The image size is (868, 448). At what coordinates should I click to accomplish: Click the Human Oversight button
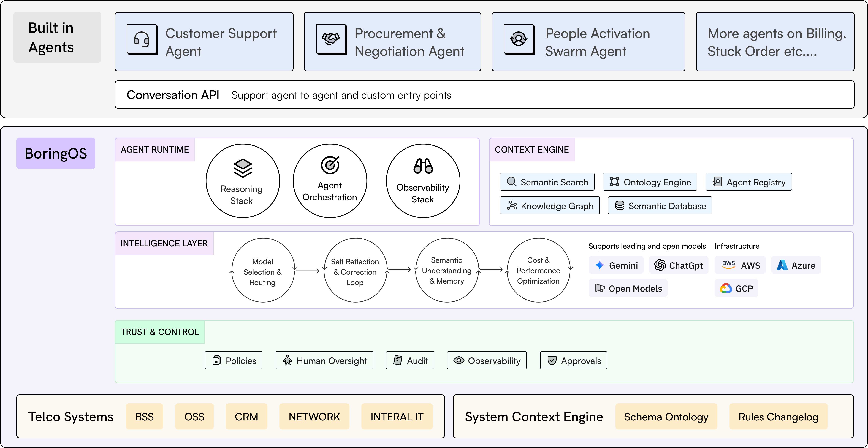324,361
